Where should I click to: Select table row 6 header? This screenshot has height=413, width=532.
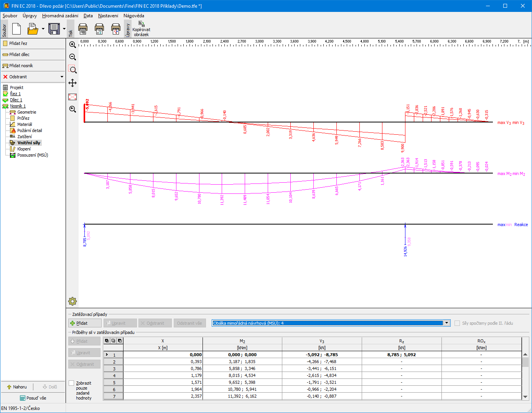pos(114,389)
